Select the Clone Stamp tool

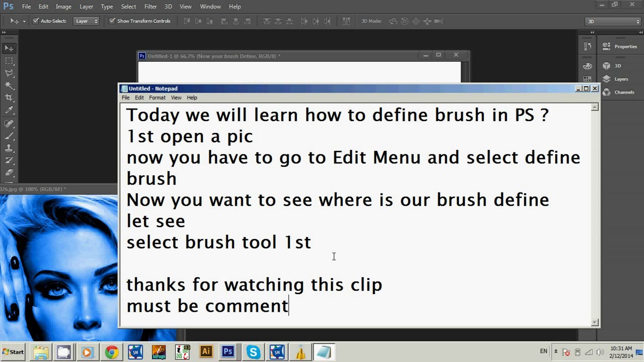point(9,149)
